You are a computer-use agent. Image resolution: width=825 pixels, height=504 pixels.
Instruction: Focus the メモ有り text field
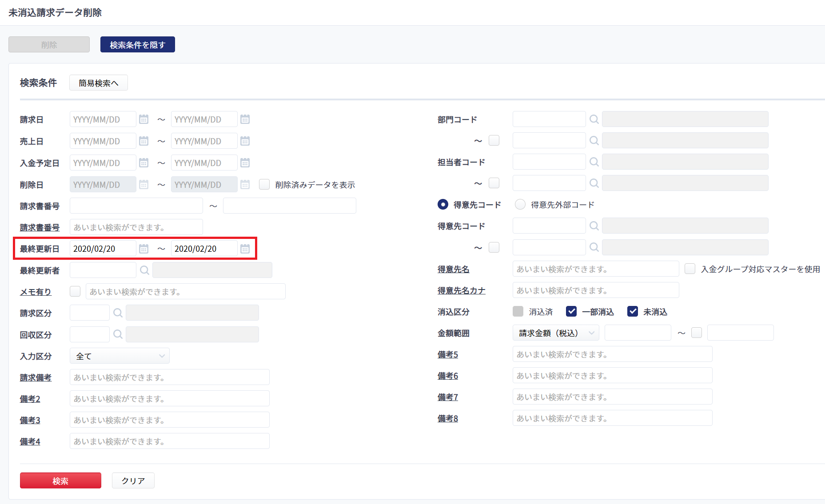click(186, 291)
